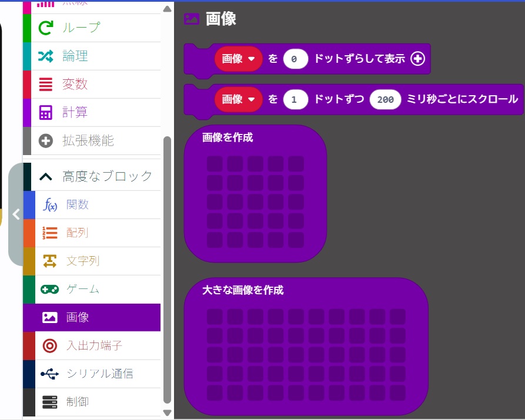Select the 関数 (Functions) f(x) icon
The width and height of the screenshot is (525, 420).
50,204
